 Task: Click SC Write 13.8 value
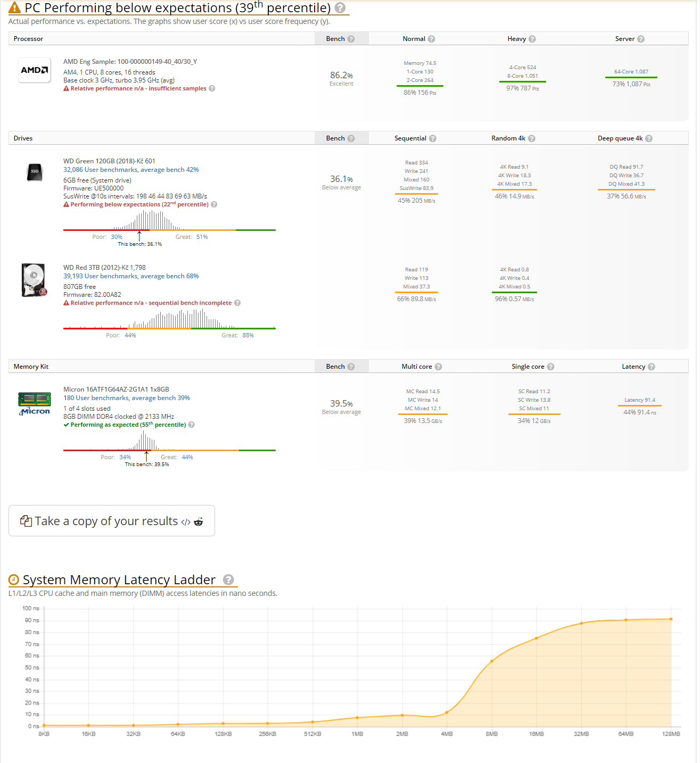pyautogui.click(x=534, y=400)
